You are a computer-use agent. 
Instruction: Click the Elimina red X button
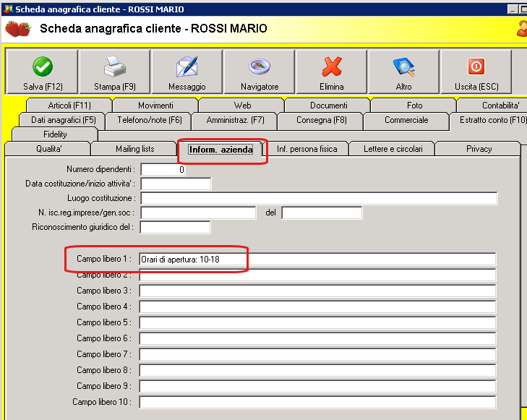tap(331, 72)
